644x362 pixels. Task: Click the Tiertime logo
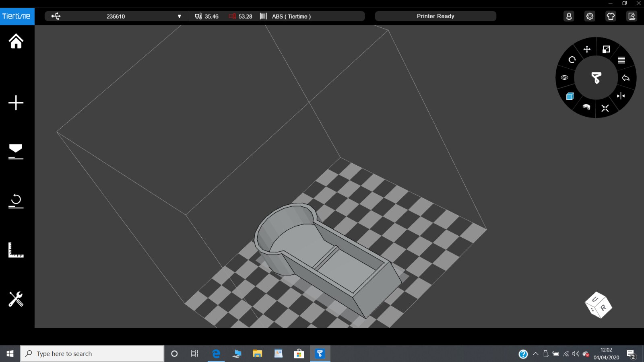click(17, 16)
